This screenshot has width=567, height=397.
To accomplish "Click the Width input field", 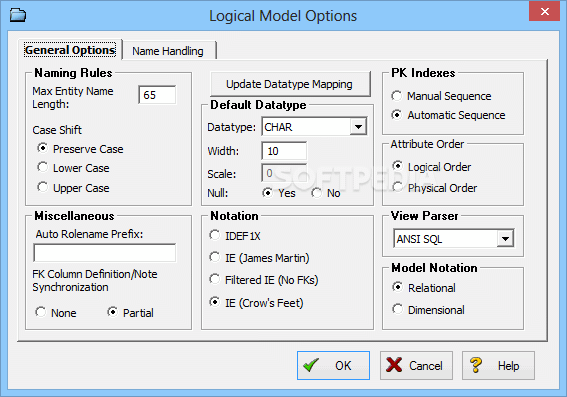I will pos(284,151).
